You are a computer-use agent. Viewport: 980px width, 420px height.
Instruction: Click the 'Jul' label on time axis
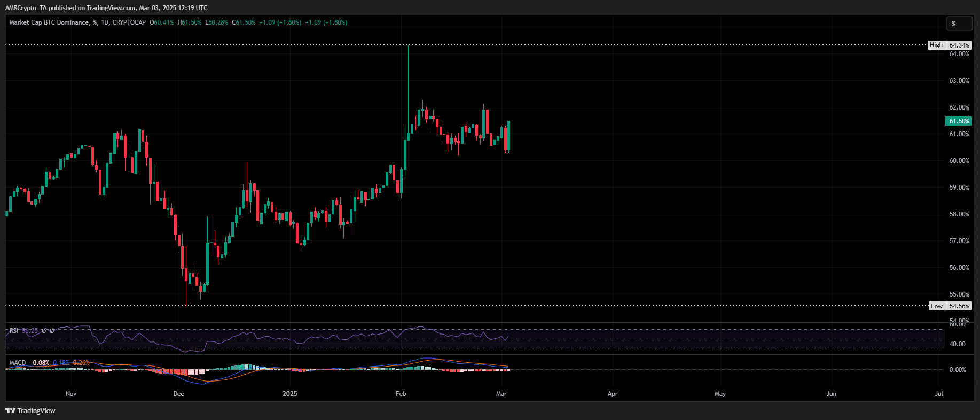point(939,394)
